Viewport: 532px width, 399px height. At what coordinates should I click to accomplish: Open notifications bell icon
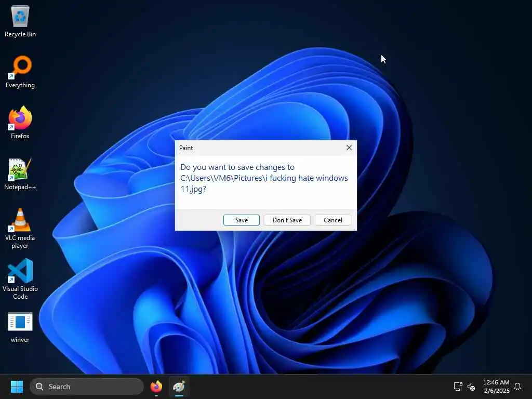(x=517, y=387)
